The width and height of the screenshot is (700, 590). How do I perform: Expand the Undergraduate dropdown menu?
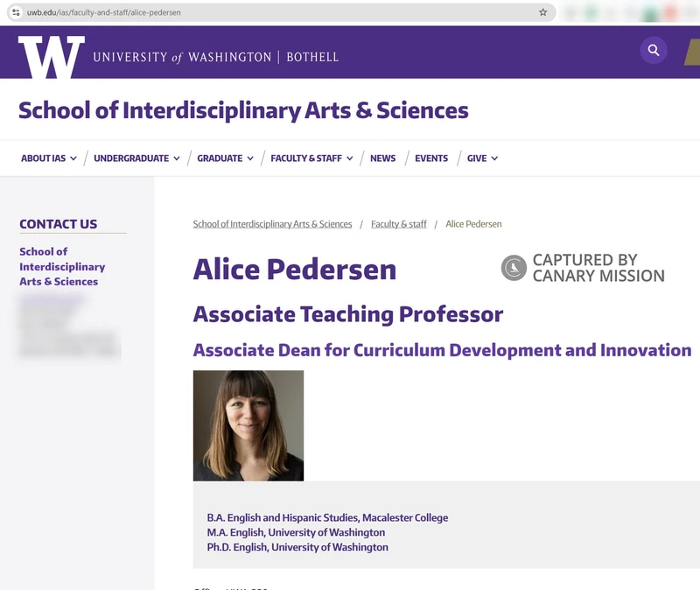(136, 158)
